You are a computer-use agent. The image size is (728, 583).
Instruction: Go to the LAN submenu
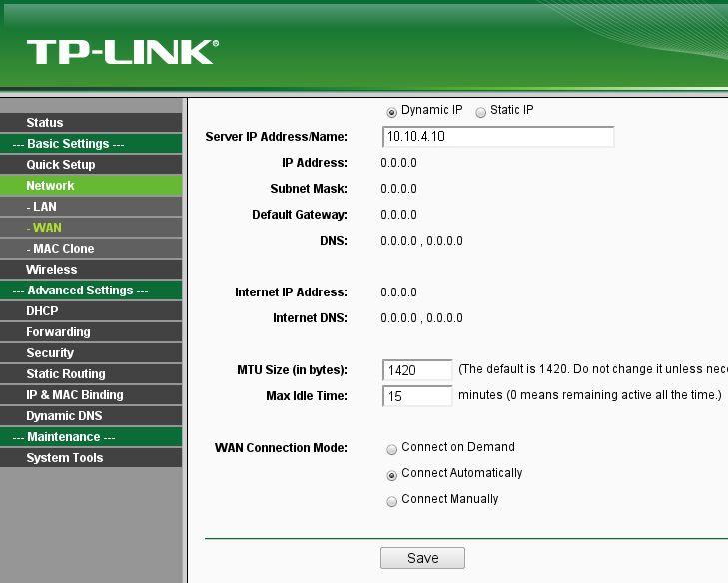(x=91, y=206)
